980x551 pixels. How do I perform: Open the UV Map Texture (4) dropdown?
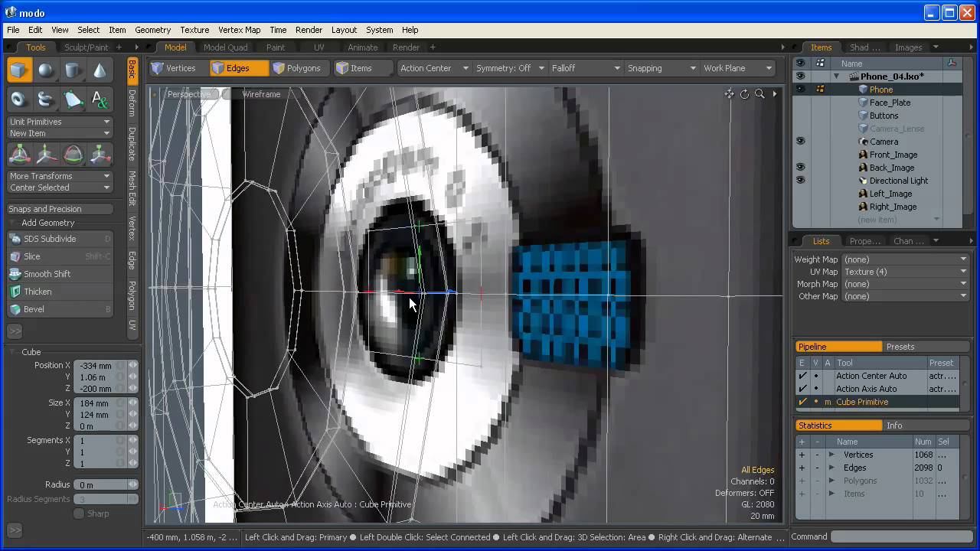pyautogui.click(x=905, y=272)
